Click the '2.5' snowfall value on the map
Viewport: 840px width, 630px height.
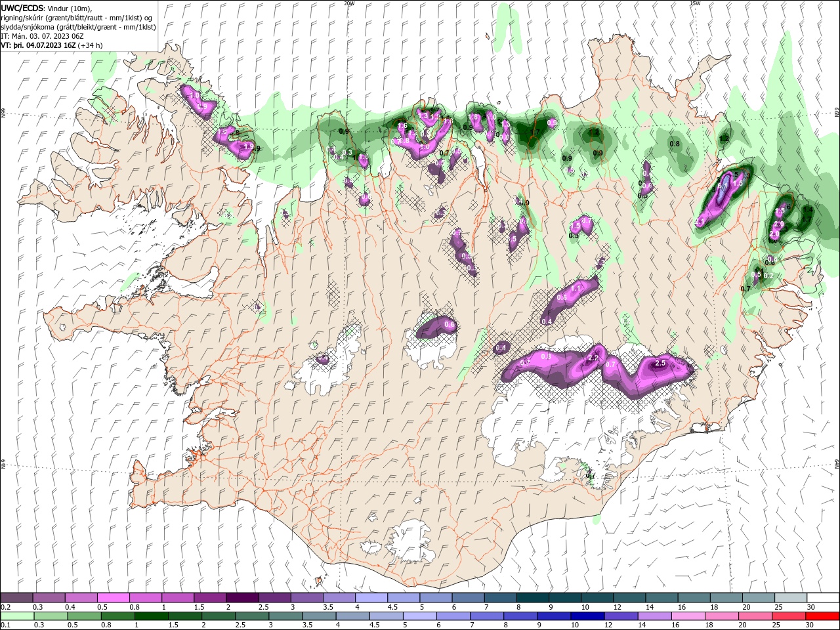[661, 363]
